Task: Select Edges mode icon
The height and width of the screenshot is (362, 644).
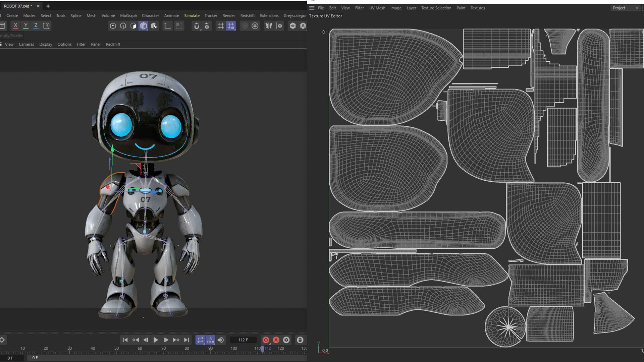Action: (x=123, y=26)
